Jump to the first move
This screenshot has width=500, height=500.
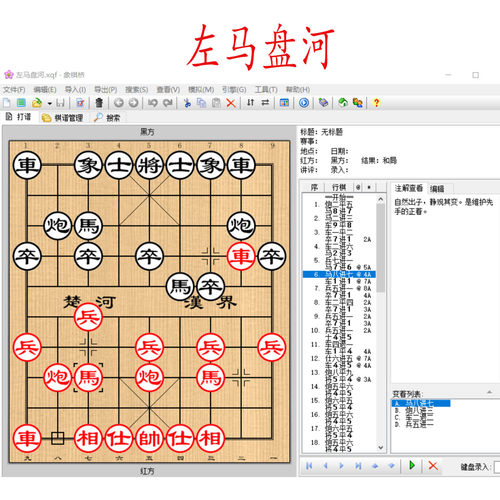coord(309,466)
